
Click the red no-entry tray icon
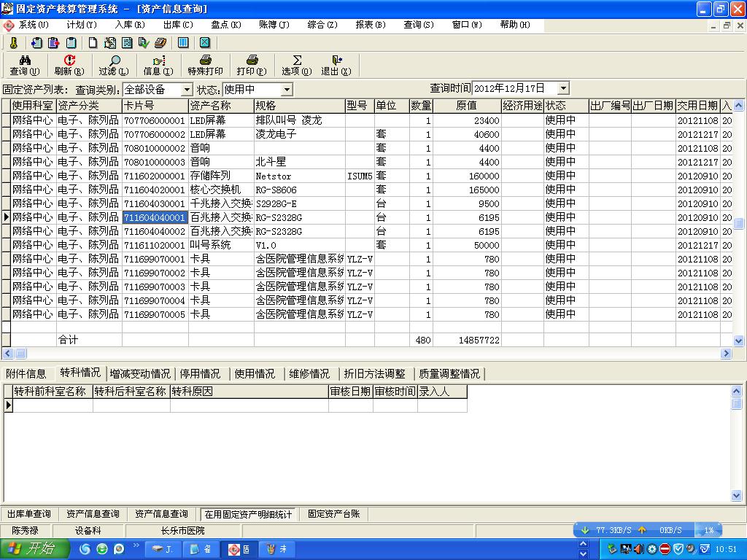(665, 549)
